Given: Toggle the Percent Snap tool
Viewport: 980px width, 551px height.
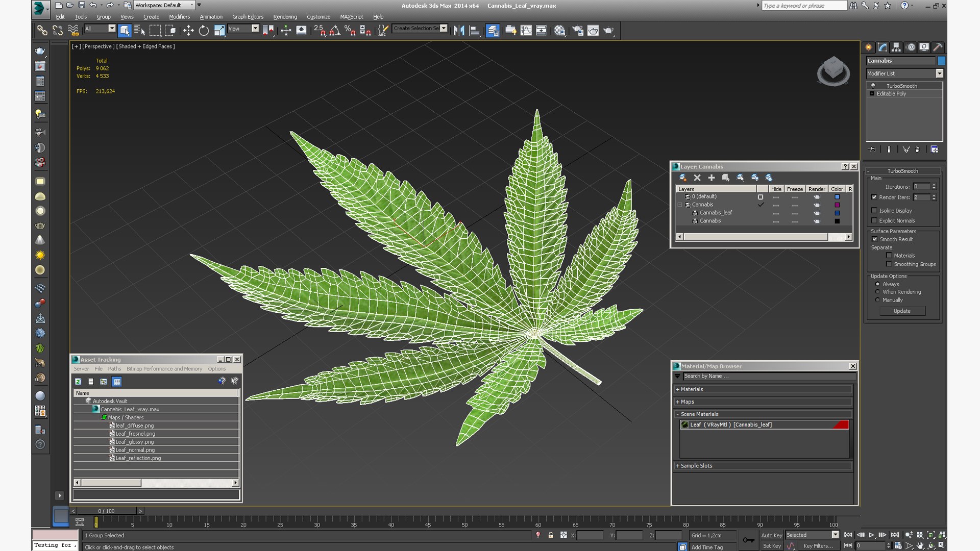Looking at the screenshot, I should click(350, 31).
